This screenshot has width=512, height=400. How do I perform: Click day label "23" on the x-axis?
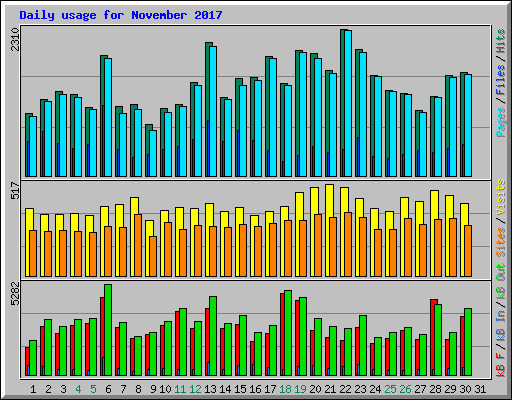pyautogui.click(x=360, y=389)
